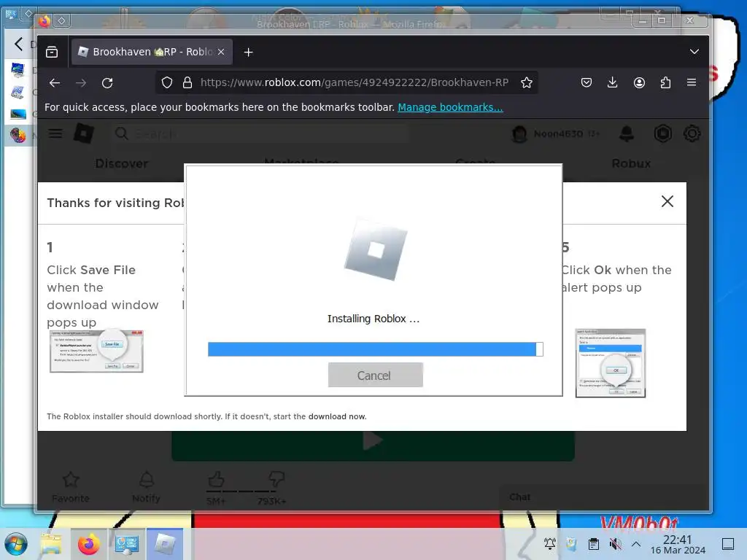Reload the Brookhaven page
The width and height of the screenshot is (747, 560).
[x=107, y=83]
